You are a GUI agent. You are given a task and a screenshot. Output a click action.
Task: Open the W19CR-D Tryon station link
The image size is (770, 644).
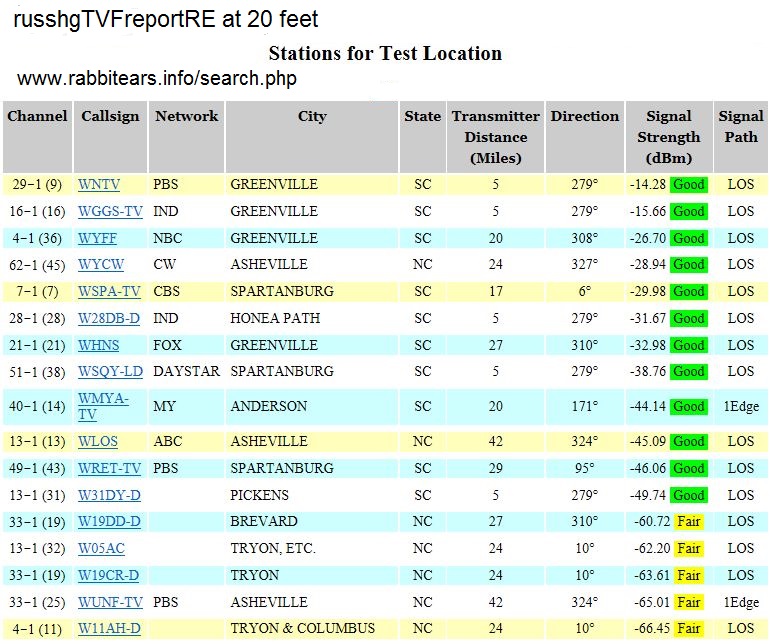coord(109,575)
